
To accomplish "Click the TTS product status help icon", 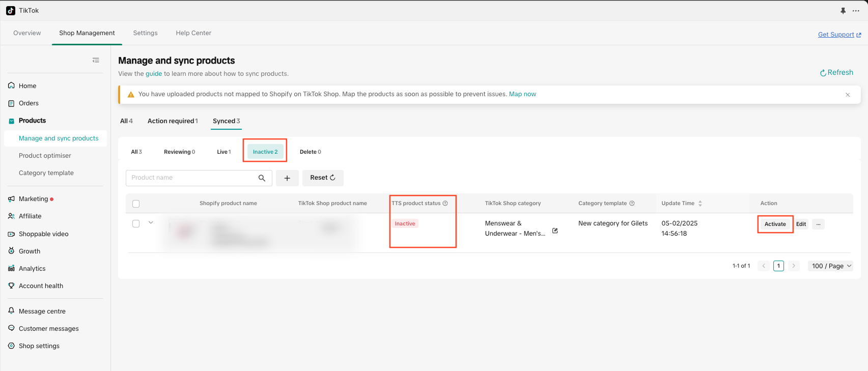I will (x=445, y=203).
